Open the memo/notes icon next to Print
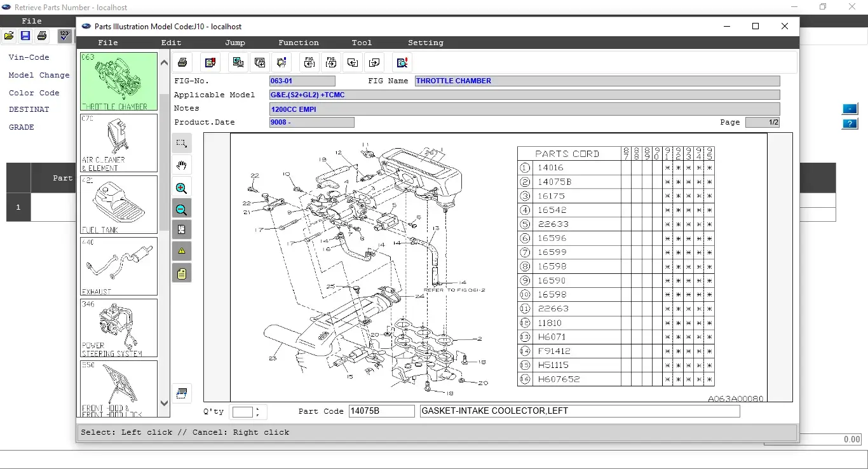This screenshot has height=469, width=868. 210,62
